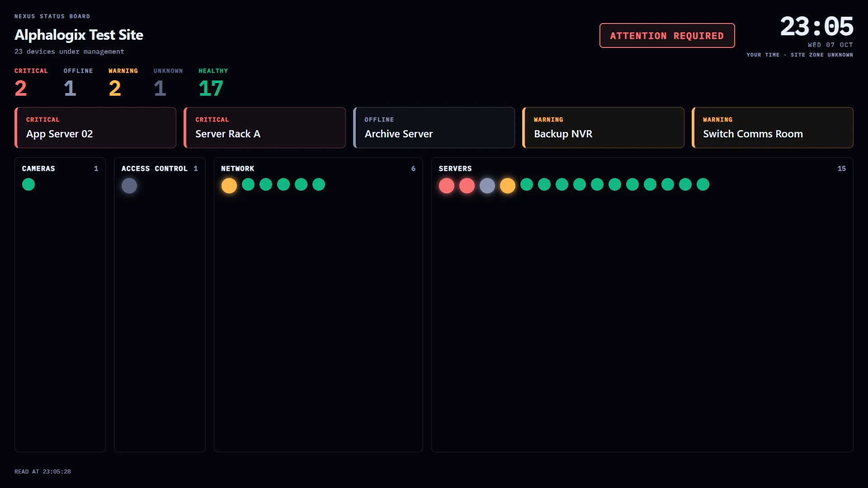868x488 pixels.
Task: Click the orange warning dot in Servers panel
Action: (508, 186)
